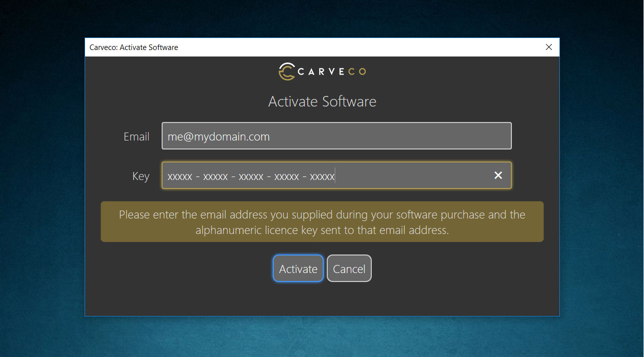Focus the empty part of the Key field

pyautogui.click(x=410, y=175)
